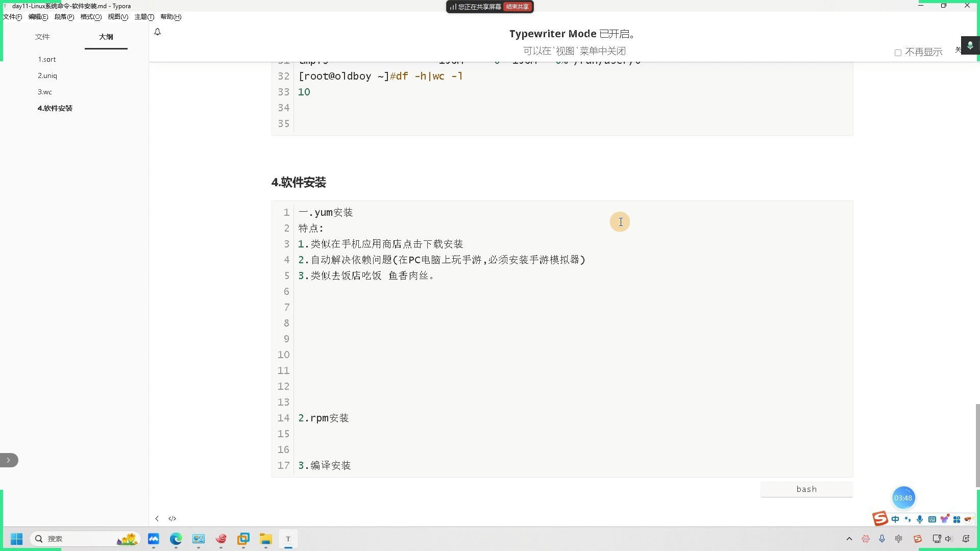Click line '1.类似在手机应用商店点击下载安装'
Screen dimensions: 980x551
point(381,244)
